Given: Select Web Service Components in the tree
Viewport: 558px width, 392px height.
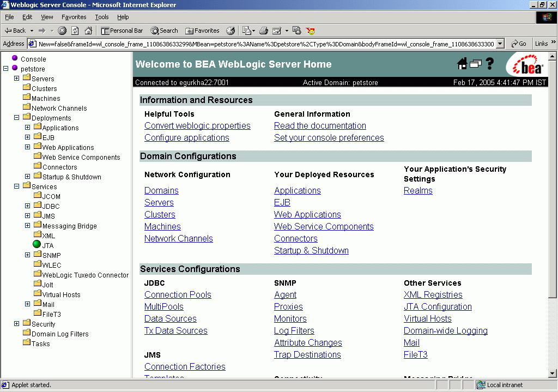Looking at the screenshot, I should tap(81, 158).
